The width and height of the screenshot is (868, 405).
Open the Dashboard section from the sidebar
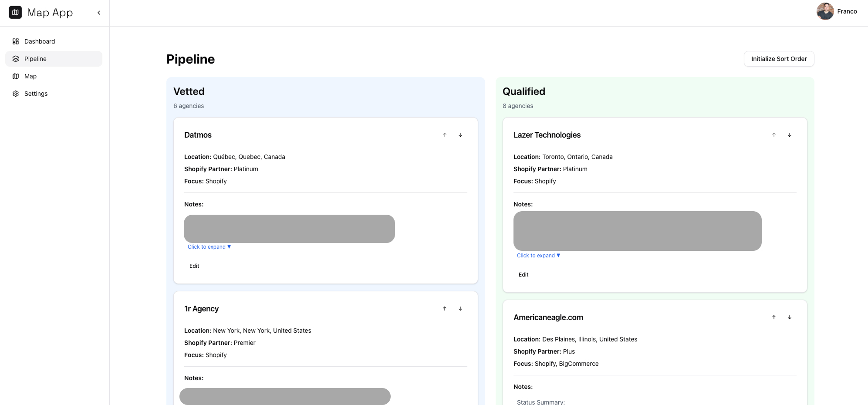40,41
